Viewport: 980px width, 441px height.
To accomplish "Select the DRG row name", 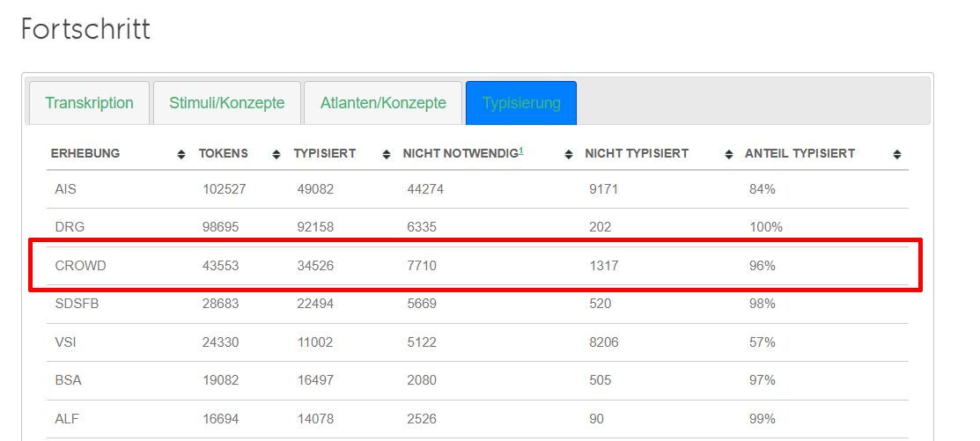I will (70, 227).
